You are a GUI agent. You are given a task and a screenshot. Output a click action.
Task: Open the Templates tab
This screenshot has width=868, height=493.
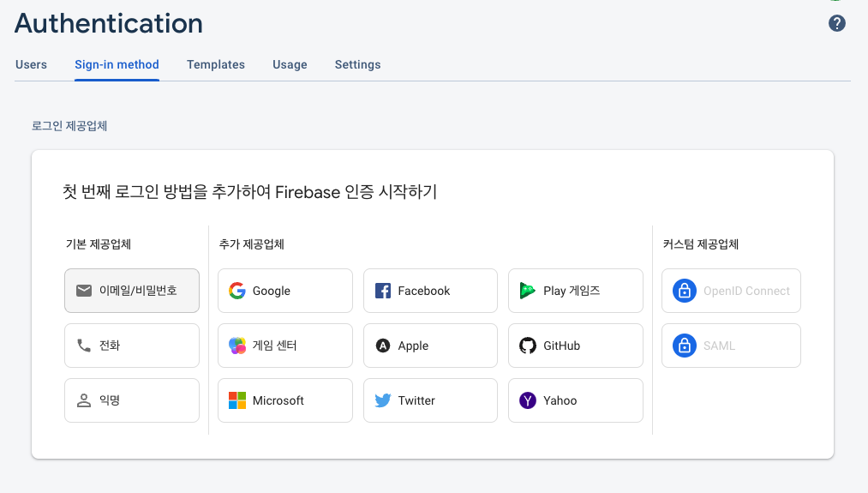point(215,65)
